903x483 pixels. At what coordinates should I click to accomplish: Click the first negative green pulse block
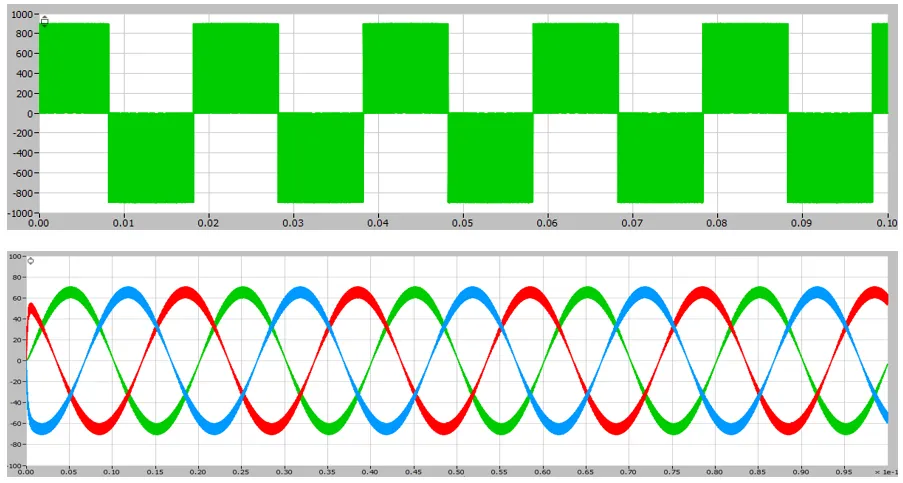(150, 157)
